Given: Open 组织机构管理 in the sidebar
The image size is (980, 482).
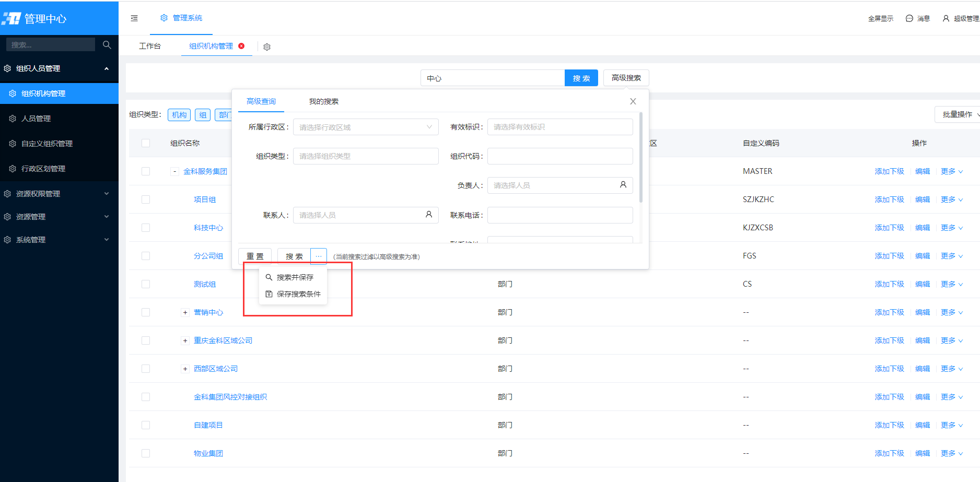Looking at the screenshot, I should tap(59, 93).
